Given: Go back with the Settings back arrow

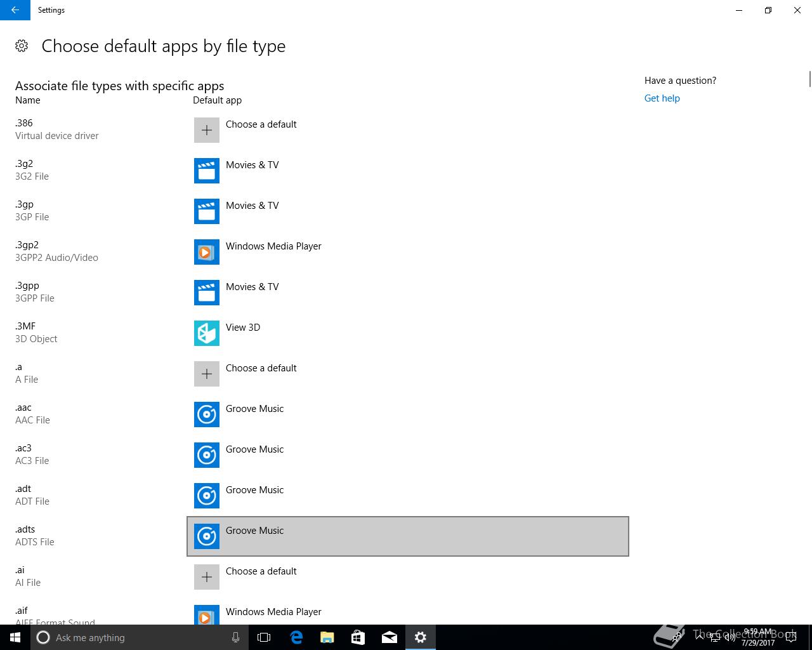Looking at the screenshot, I should click(x=15, y=10).
